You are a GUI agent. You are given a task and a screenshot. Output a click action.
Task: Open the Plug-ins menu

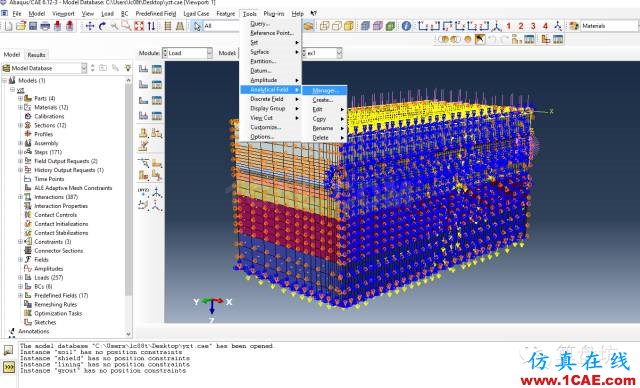pos(273,13)
